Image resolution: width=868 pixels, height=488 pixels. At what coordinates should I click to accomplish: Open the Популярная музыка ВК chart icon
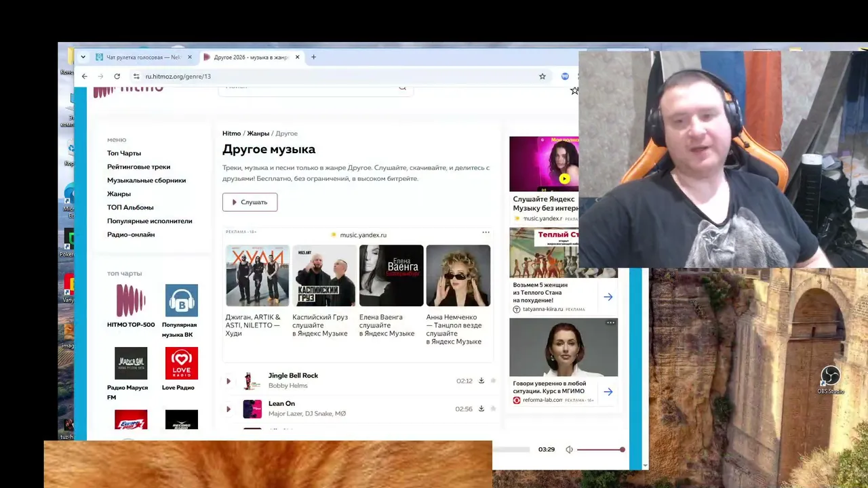pyautogui.click(x=182, y=301)
